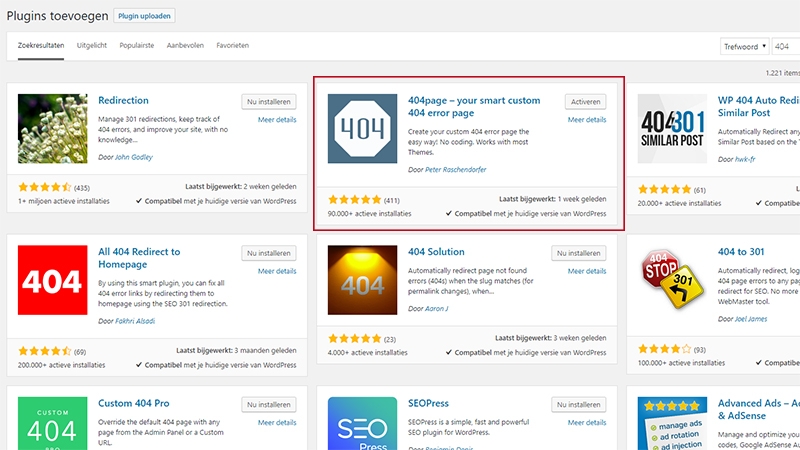The image size is (800, 450).
Task: Open Meer details for Redirection
Action: [277, 119]
